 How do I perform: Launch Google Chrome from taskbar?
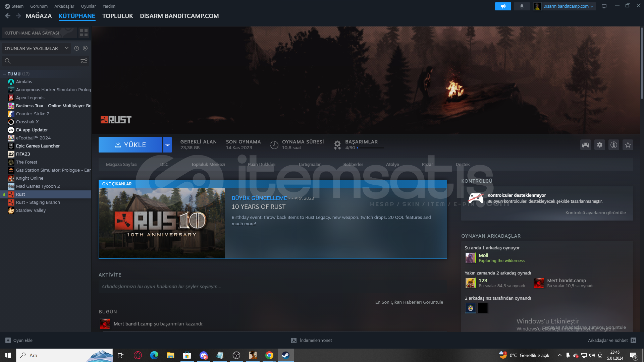pos(269,355)
